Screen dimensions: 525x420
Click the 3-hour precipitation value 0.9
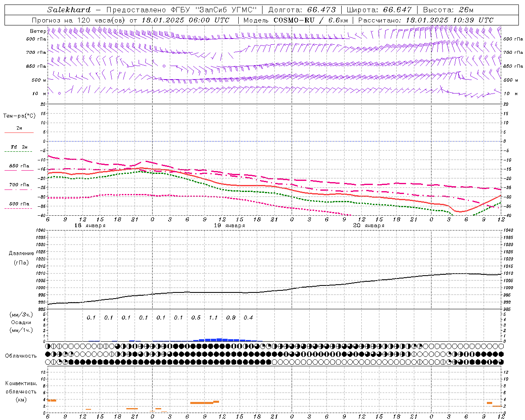(x=231, y=318)
